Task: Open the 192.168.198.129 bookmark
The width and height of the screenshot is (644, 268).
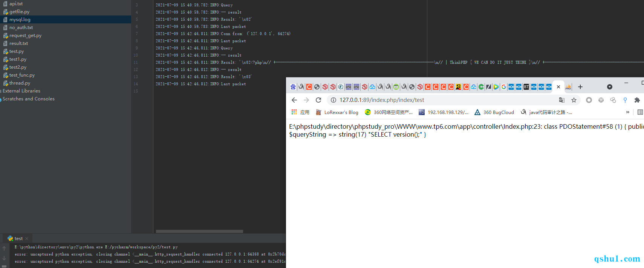Action: [444, 112]
